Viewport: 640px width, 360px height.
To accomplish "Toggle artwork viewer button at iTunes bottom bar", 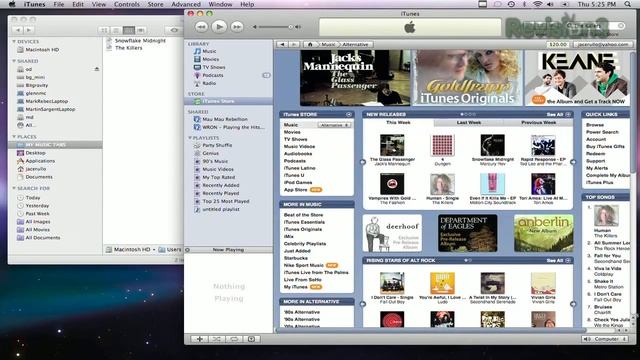I will click(x=251, y=339).
